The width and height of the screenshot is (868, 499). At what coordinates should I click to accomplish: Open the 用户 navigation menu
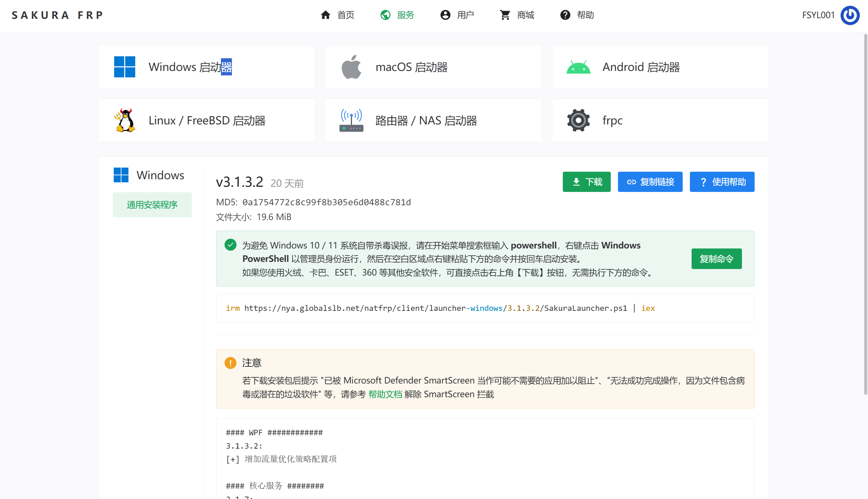466,15
